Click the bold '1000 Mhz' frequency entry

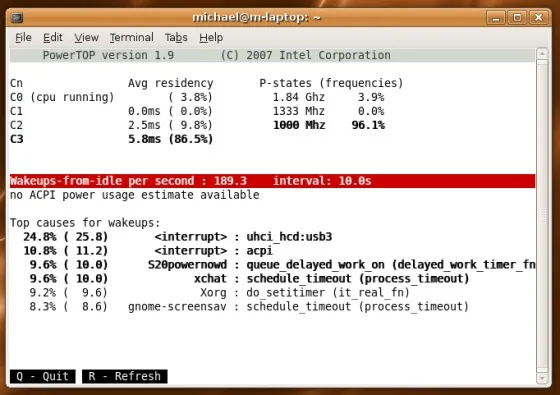(x=299, y=125)
